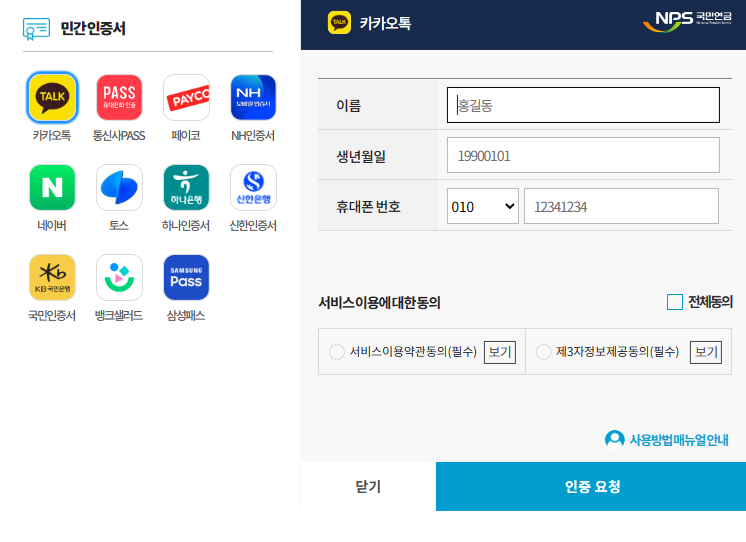Click 보기 for 제3자정보제공동의
The height and width of the screenshot is (542, 746).
pos(706,352)
